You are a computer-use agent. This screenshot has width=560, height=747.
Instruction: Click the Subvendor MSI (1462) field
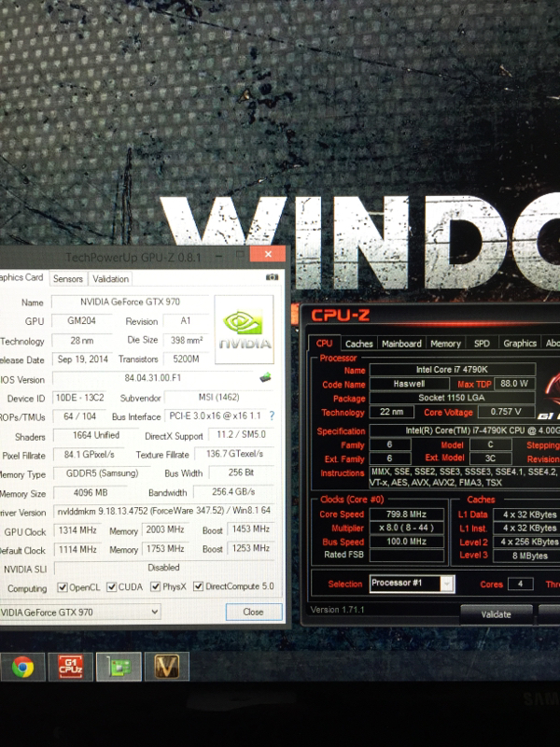click(x=219, y=397)
